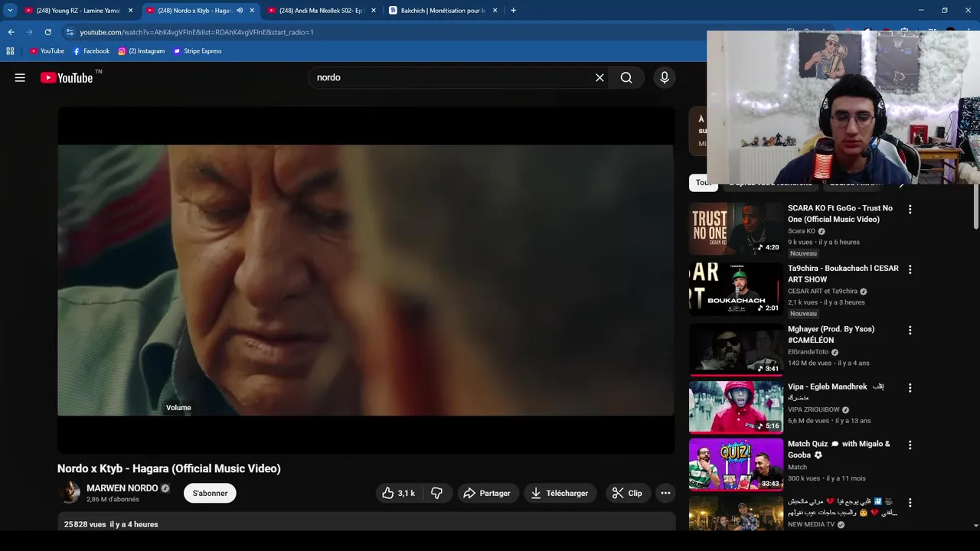The width and height of the screenshot is (980, 551).
Task: Open a new browser tab
Action: pos(513,10)
